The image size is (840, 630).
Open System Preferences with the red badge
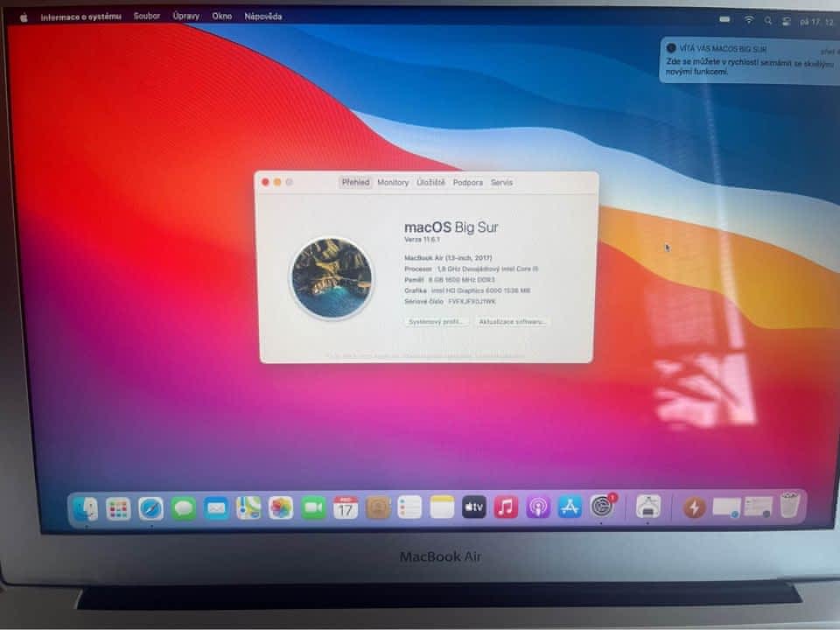(x=603, y=507)
